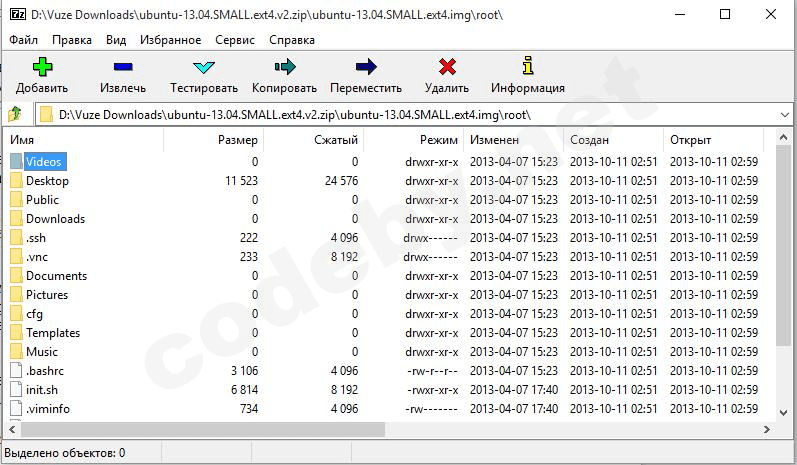Screen dimensions: 797x465
Task: Click the Documents folder name
Action: tap(56, 275)
